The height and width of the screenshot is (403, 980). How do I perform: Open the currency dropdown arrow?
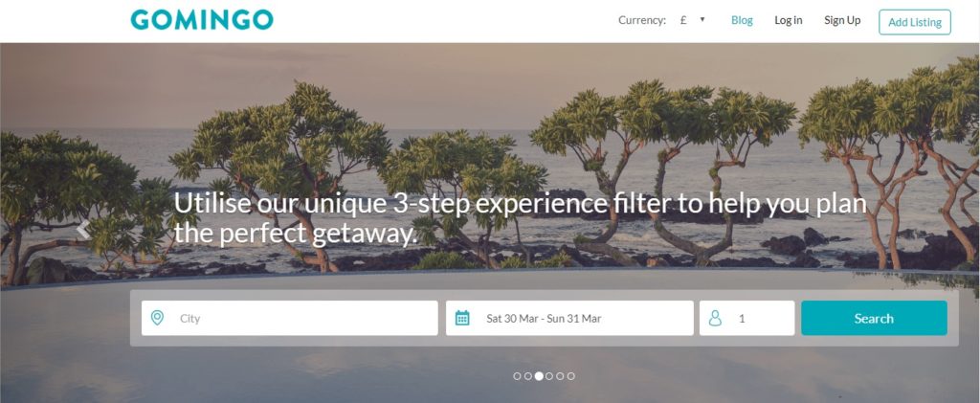click(702, 19)
